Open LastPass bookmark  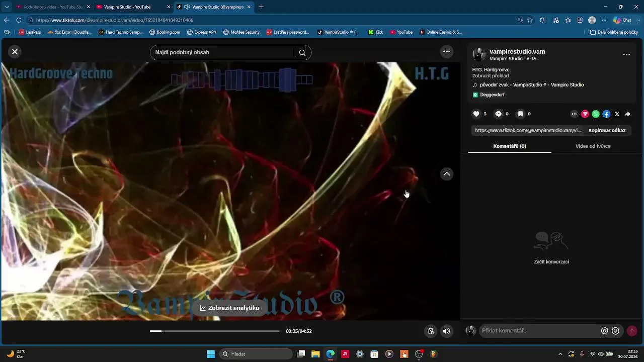30,32
